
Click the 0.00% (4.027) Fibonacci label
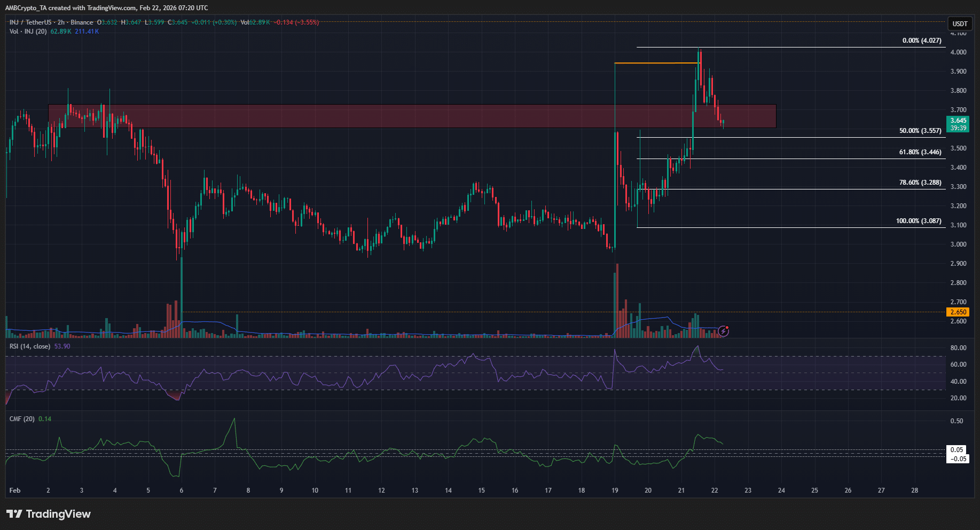coord(921,40)
